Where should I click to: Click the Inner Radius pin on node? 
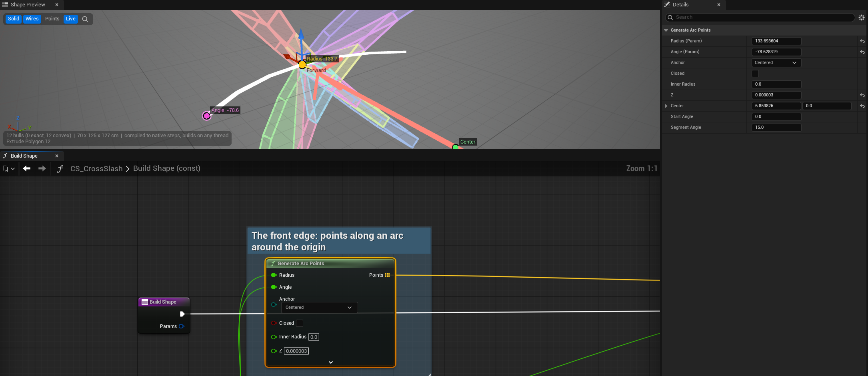click(274, 337)
